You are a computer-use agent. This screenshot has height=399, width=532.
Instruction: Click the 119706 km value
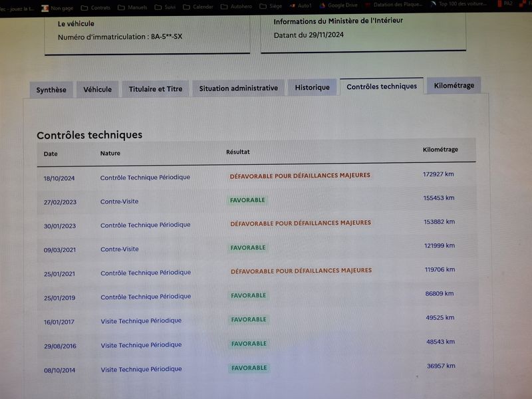tap(440, 270)
